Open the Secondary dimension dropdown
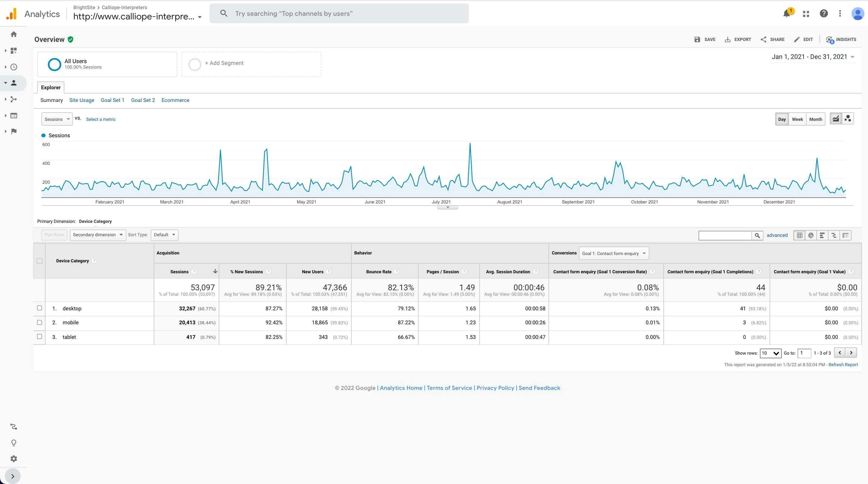868x484 pixels. pos(98,235)
